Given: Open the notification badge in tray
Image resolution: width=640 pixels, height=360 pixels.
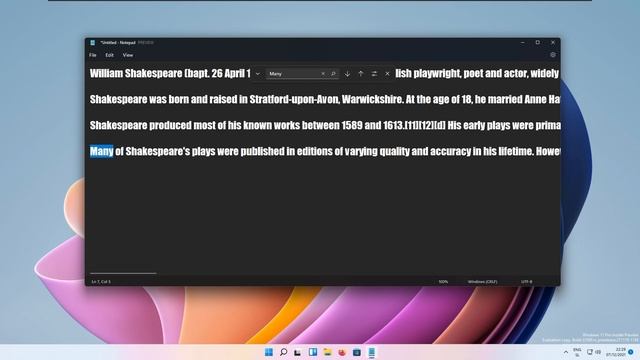Looking at the screenshot, I should [631, 352].
